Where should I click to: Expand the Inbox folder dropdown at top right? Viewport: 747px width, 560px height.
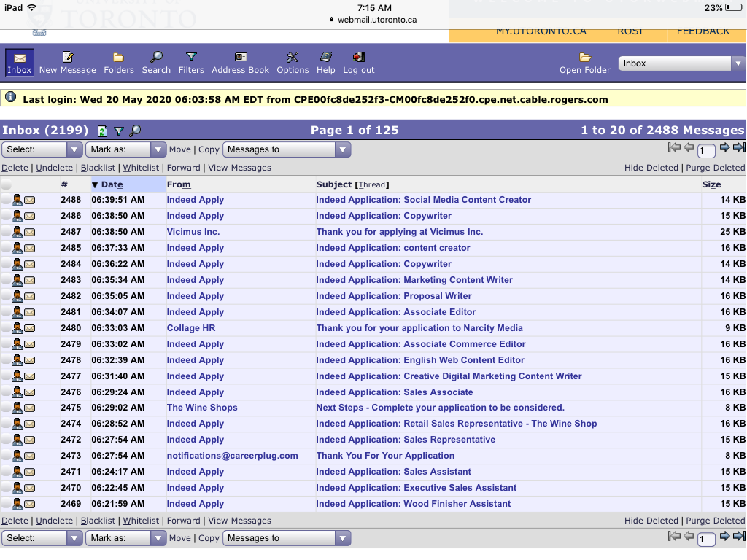[x=681, y=63]
